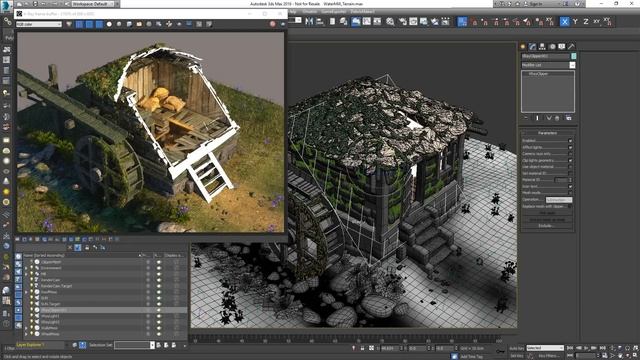The width and height of the screenshot is (640, 360).
Task: Go to end frame button
Action: tap(602, 348)
